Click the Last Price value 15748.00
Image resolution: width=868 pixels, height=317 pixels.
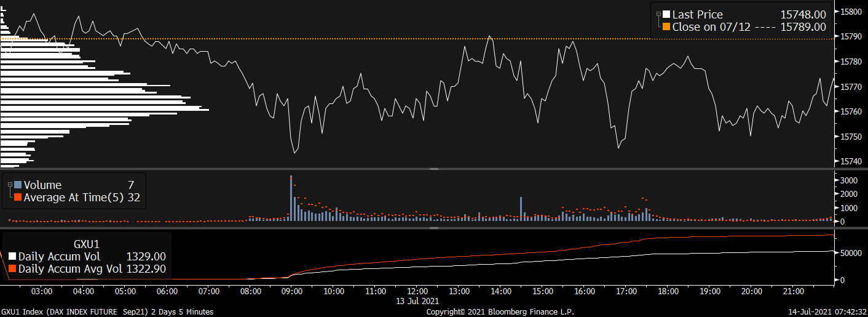click(803, 15)
